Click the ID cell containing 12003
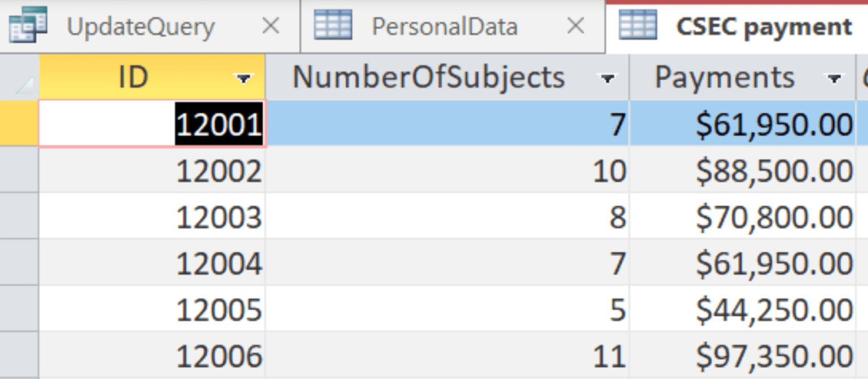Viewport: 868px width, 379px height. coord(219,217)
